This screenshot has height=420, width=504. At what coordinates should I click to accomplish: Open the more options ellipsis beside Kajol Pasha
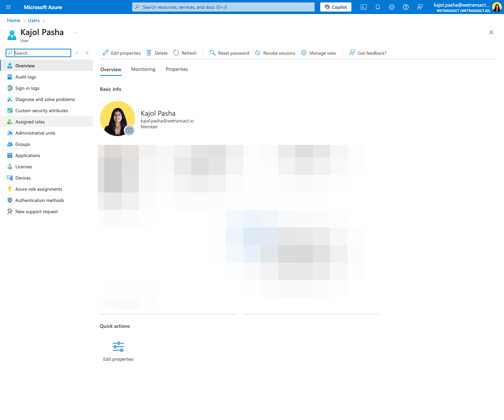75,32
